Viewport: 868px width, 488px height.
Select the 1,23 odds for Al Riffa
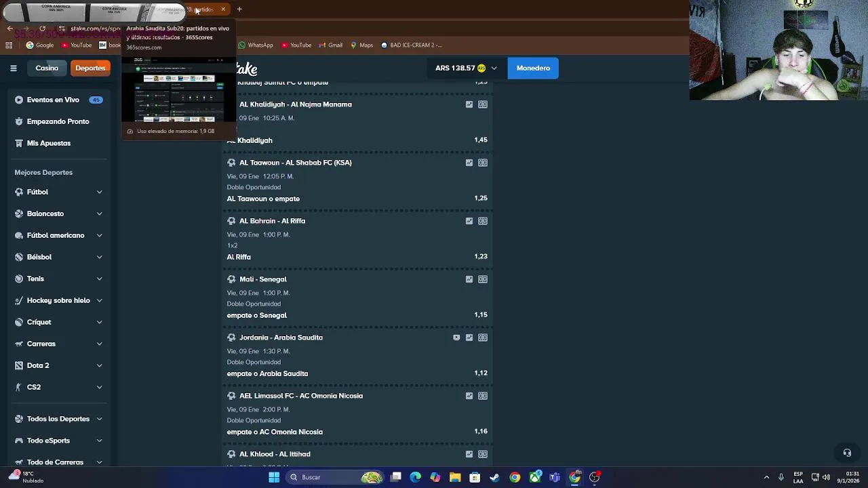click(481, 256)
